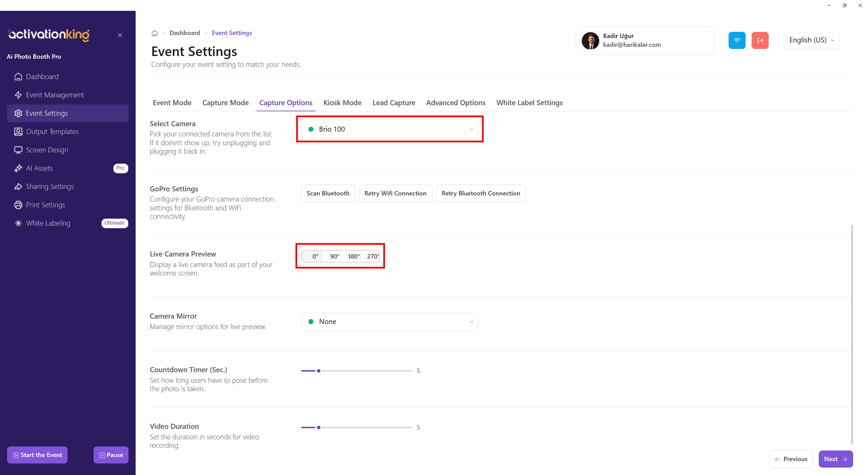Click the Next button
The image size is (868, 475).
pos(835,459)
